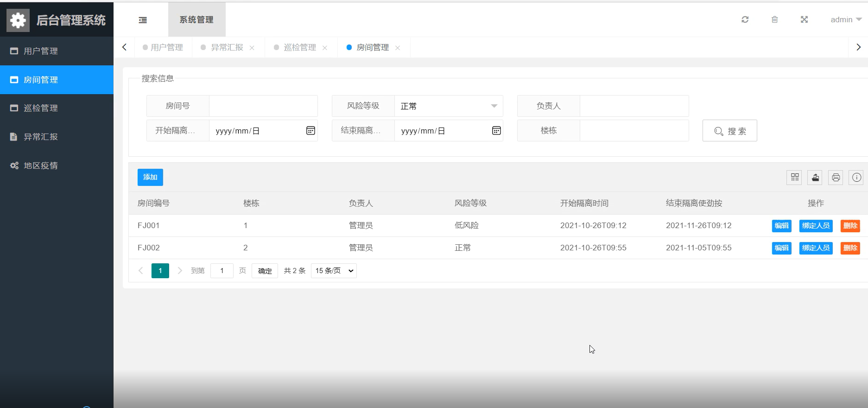The width and height of the screenshot is (868, 408).
Task: Switch to the 用户管理 tab
Action: [x=163, y=47]
